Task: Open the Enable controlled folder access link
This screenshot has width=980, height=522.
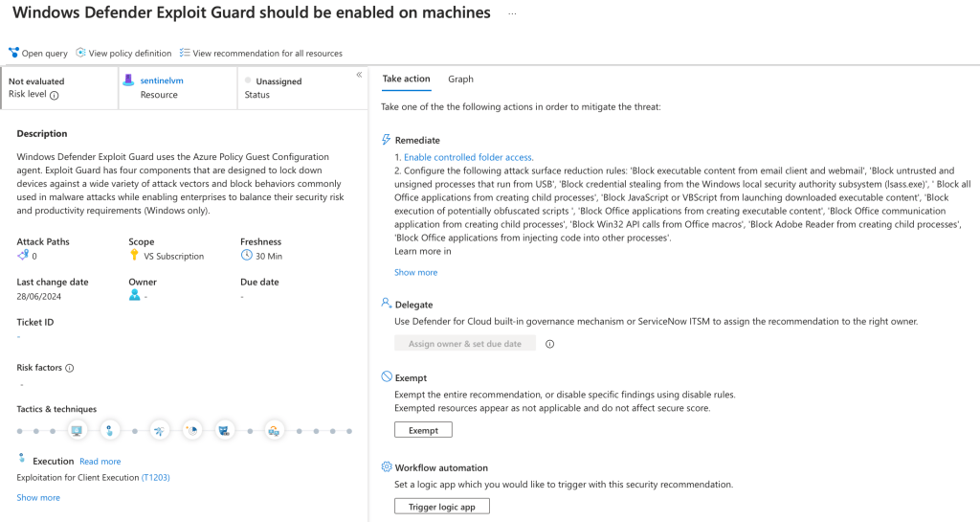Action: [x=468, y=157]
